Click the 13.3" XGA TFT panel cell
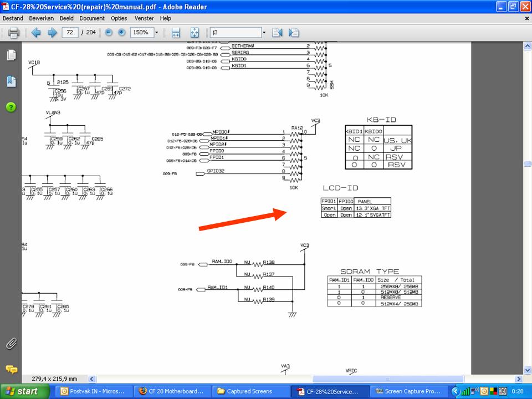 372,208
